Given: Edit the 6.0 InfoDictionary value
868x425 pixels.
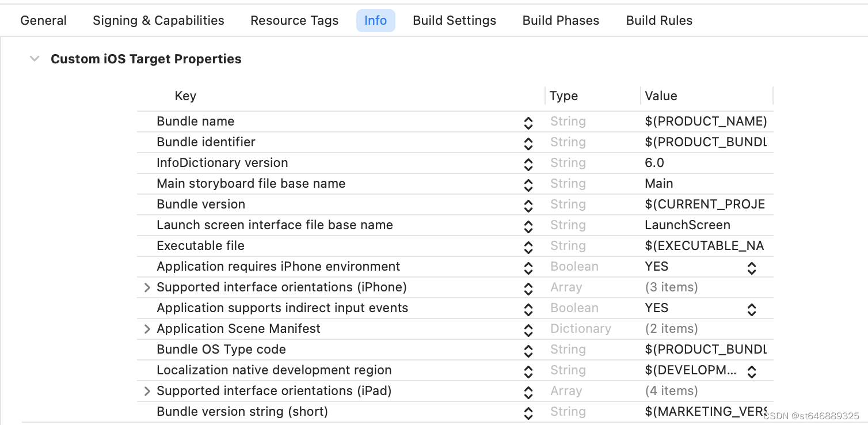Looking at the screenshot, I should pyautogui.click(x=654, y=163).
